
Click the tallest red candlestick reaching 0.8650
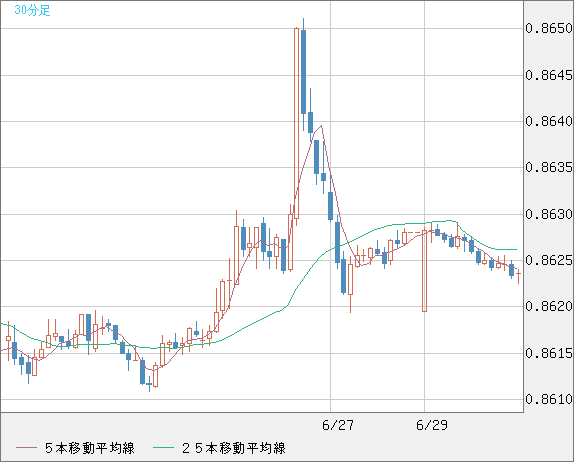click(x=297, y=123)
